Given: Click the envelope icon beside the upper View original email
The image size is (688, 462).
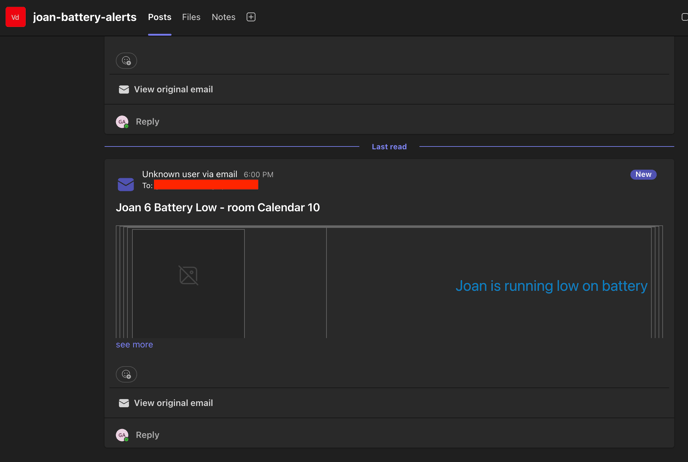Looking at the screenshot, I should point(124,90).
